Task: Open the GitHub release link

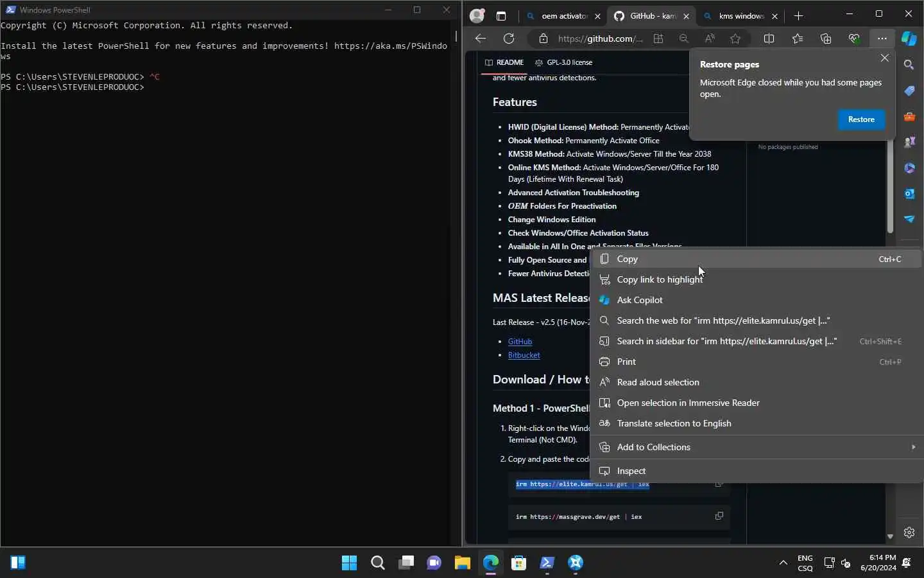Action: coord(520,342)
